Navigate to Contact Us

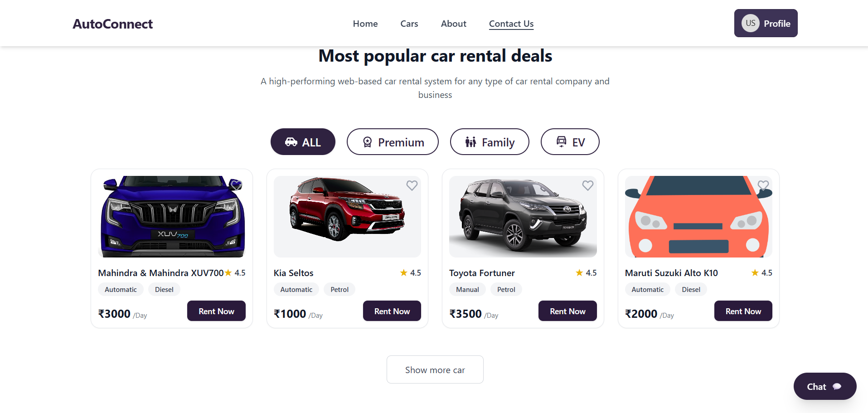pyautogui.click(x=511, y=24)
